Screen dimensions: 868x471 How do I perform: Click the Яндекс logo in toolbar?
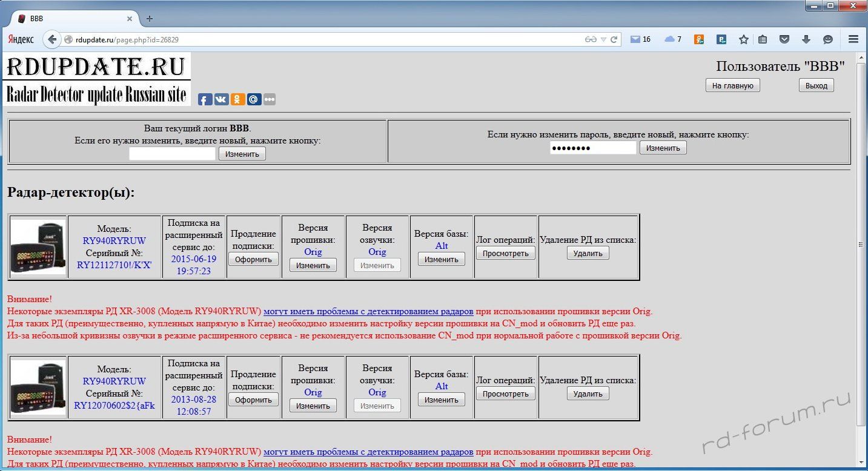[x=21, y=39]
